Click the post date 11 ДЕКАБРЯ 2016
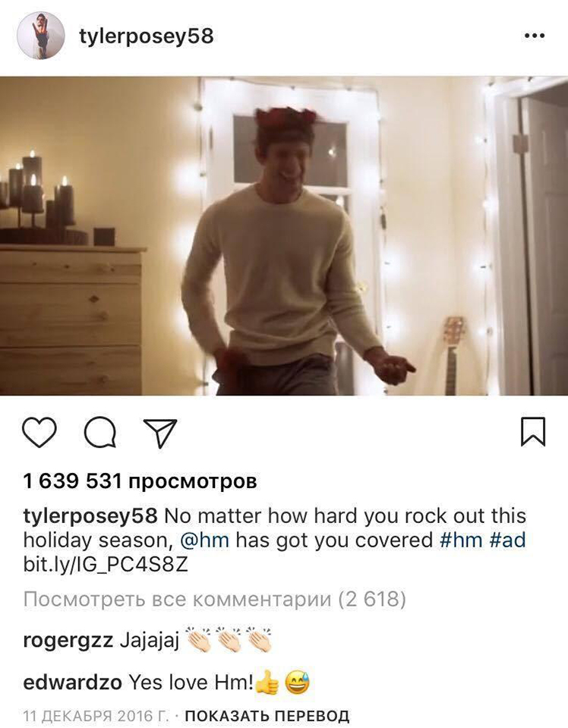Viewport: 568px width, 728px height. pos(96,715)
